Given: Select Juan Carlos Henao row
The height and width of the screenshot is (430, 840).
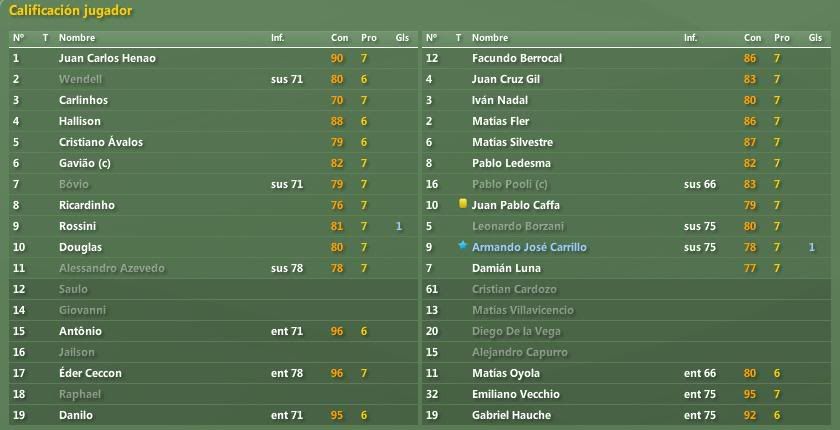Looking at the screenshot, I should coord(213,58).
